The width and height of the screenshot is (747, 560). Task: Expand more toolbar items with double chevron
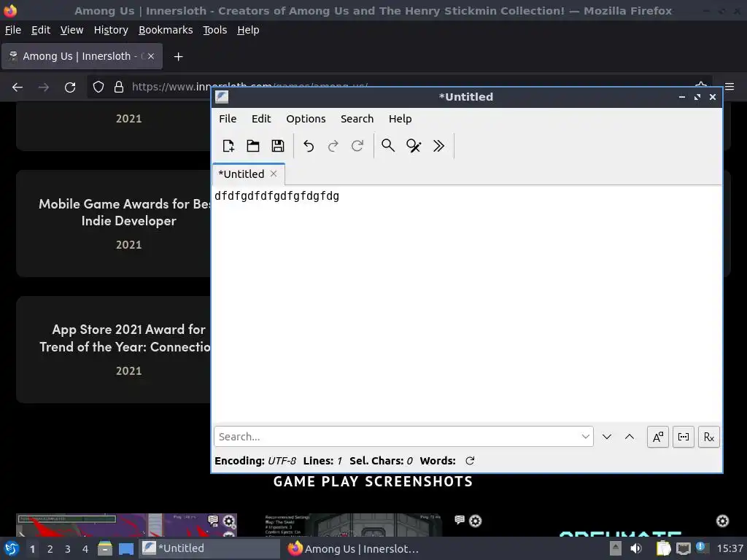point(438,146)
